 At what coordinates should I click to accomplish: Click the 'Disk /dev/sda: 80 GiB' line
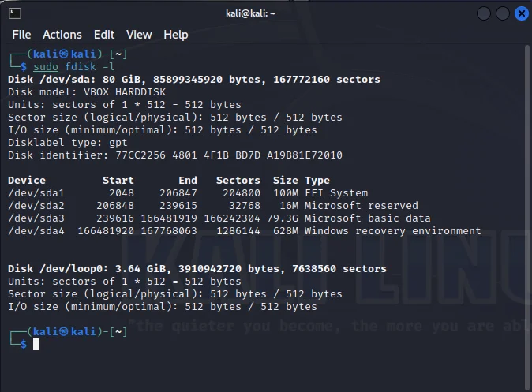(193, 80)
